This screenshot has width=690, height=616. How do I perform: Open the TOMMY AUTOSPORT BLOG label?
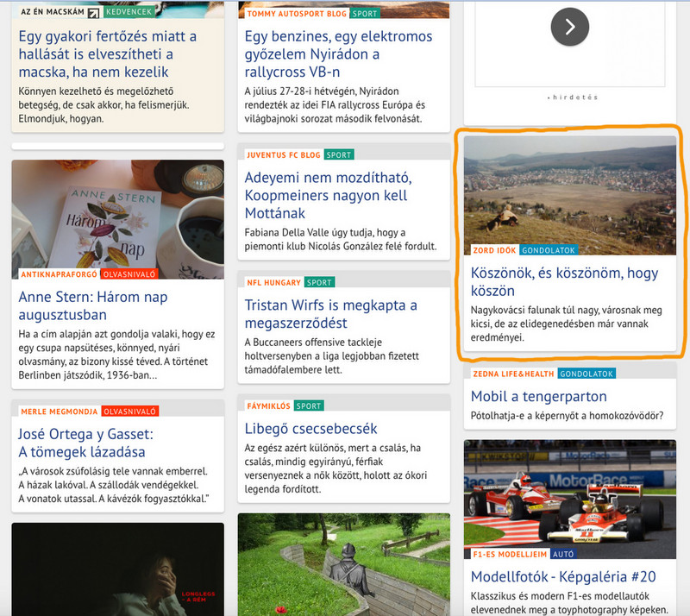pyautogui.click(x=297, y=14)
